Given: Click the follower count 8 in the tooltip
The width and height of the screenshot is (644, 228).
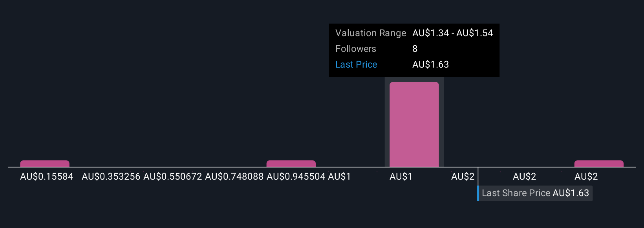Looking at the screenshot, I should tap(415, 49).
